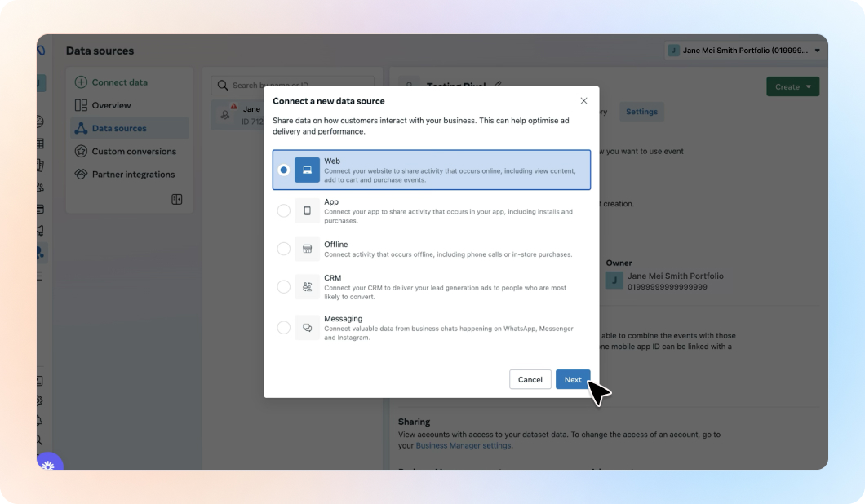
Task: Open Partner integrations in the sidebar
Action: tap(130, 175)
